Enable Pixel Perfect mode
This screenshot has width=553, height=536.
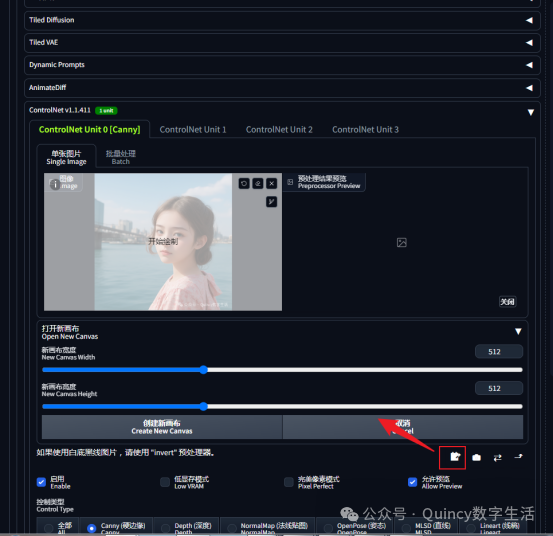point(289,482)
